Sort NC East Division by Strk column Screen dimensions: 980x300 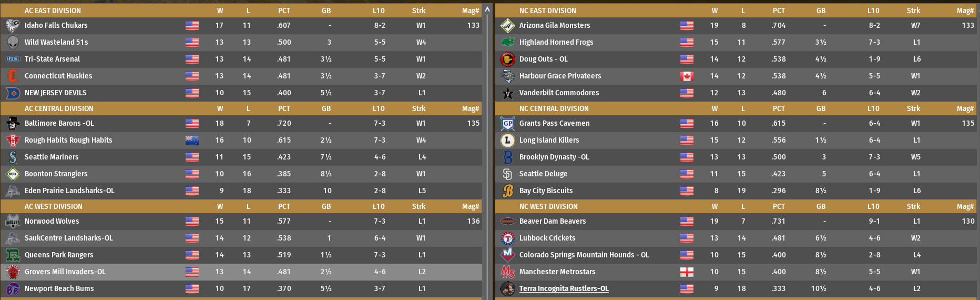[913, 11]
